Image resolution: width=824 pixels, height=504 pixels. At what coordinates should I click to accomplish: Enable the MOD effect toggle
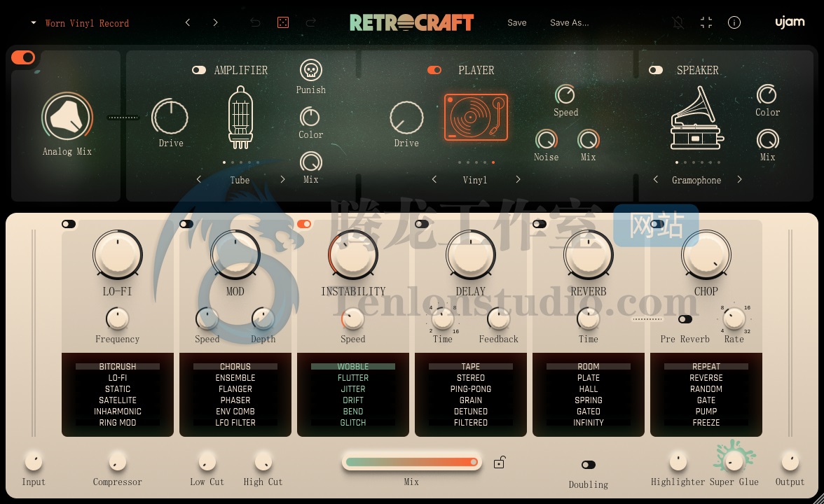(186, 224)
